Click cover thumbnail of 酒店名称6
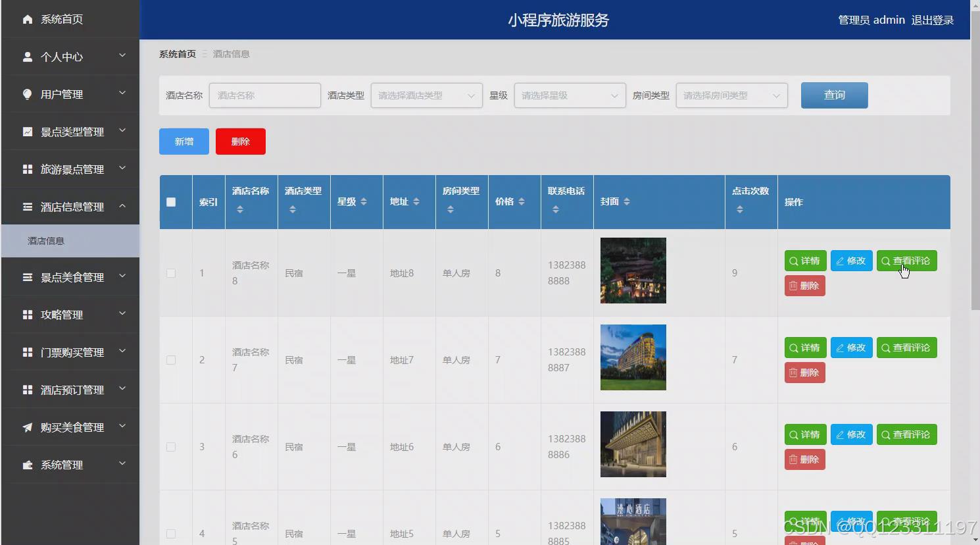The width and height of the screenshot is (980, 545). [633, 444]
